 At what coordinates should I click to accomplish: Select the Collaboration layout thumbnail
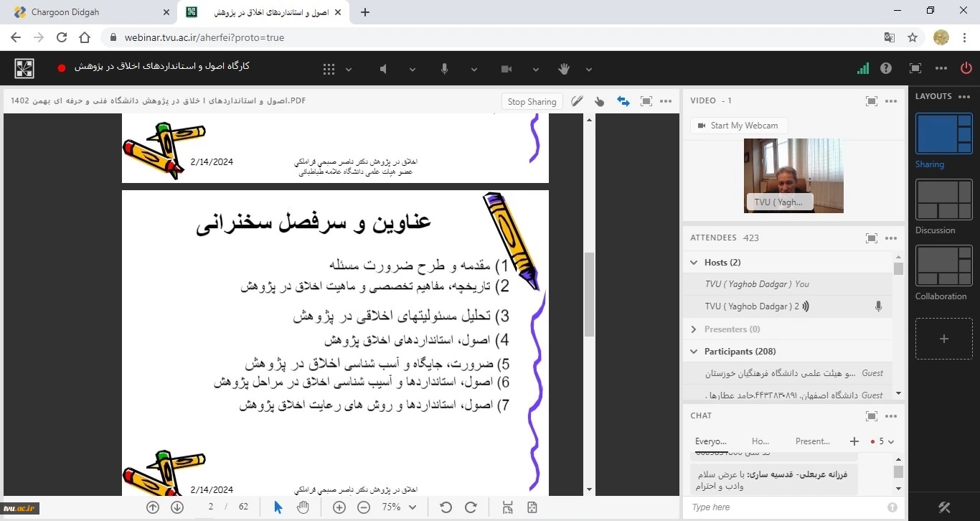(943, 266)
